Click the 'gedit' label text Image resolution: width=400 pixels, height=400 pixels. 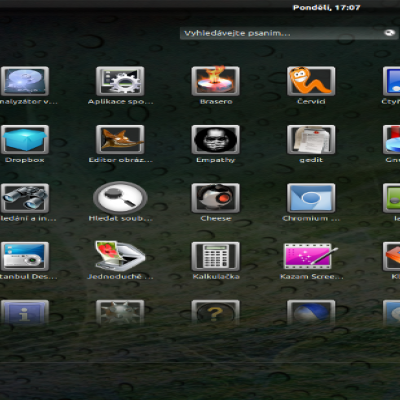(311, 160)
